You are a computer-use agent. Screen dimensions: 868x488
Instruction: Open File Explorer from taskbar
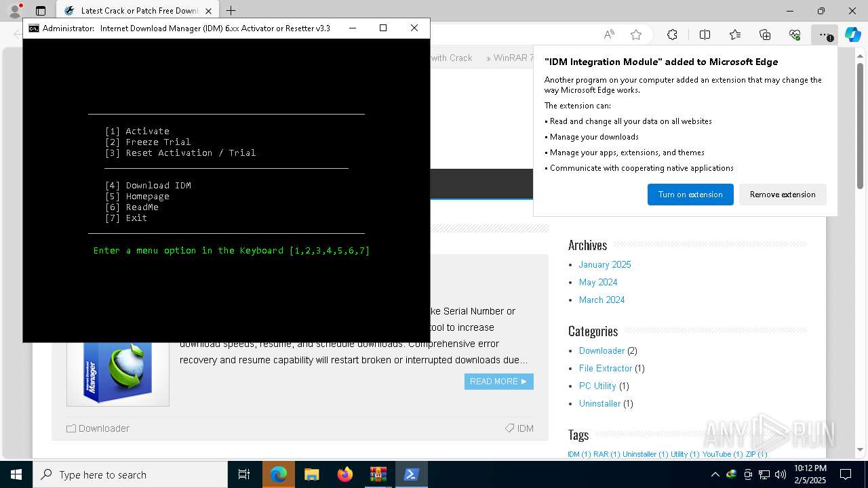(x=312, y=474)
